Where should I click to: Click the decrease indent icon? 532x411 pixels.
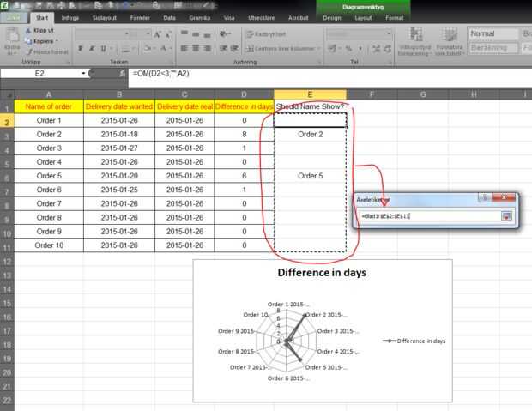223,49
